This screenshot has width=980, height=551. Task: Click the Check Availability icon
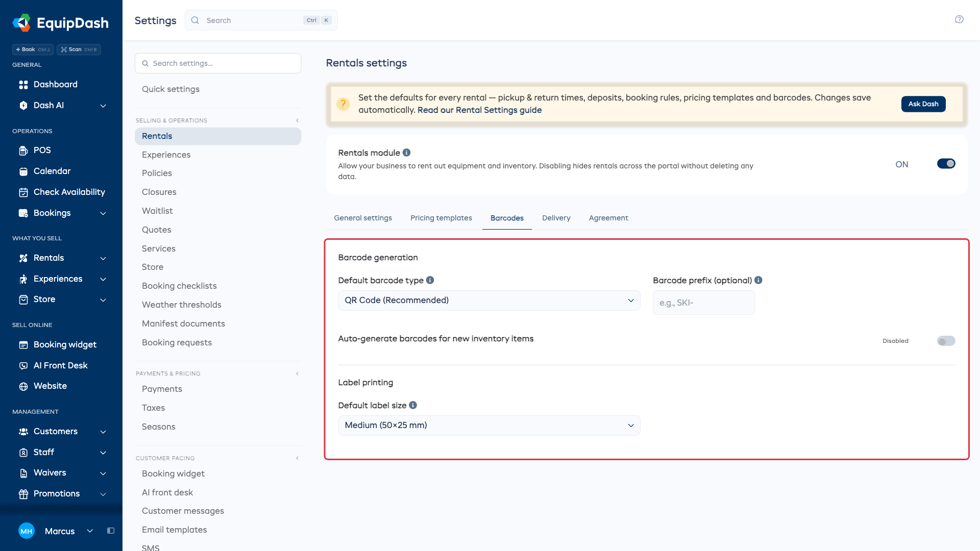[23, 192]
